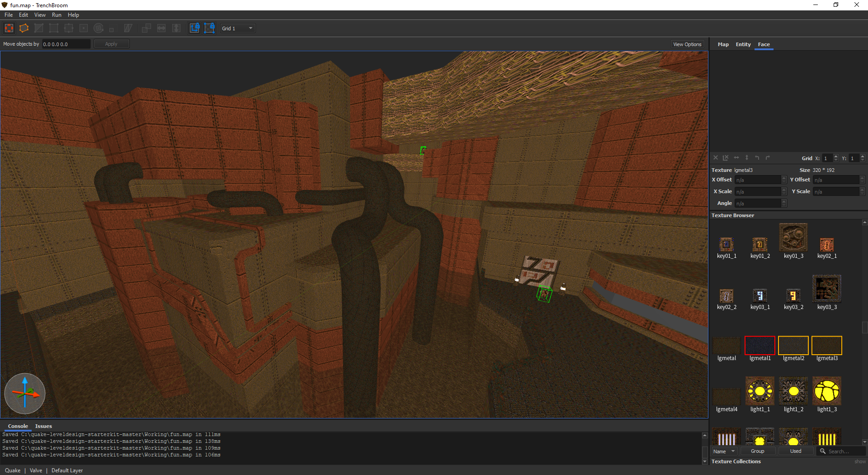Select the Shear tool
The height and width of the screenshot is (475, 868).
click(x=128, y=28)
